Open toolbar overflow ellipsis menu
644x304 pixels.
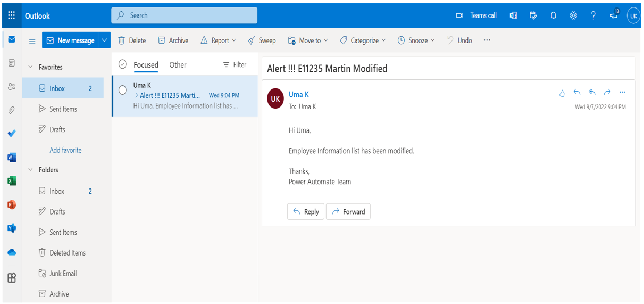[487, 40]
